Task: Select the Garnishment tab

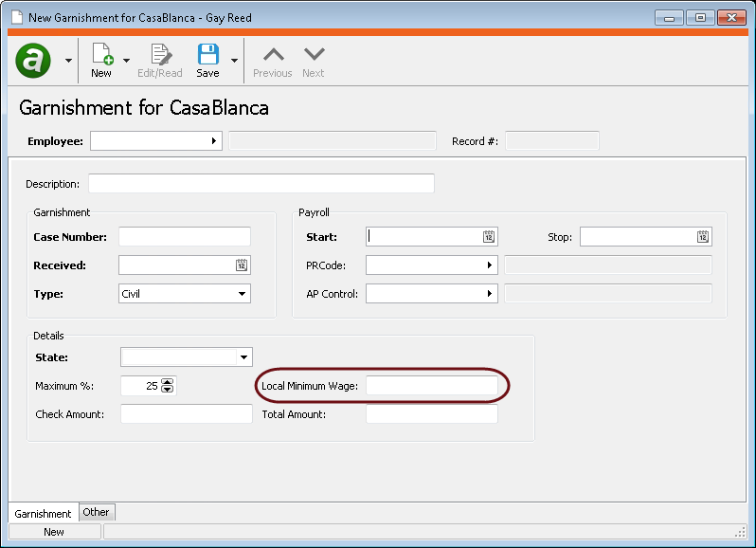Action: (44, 513)
